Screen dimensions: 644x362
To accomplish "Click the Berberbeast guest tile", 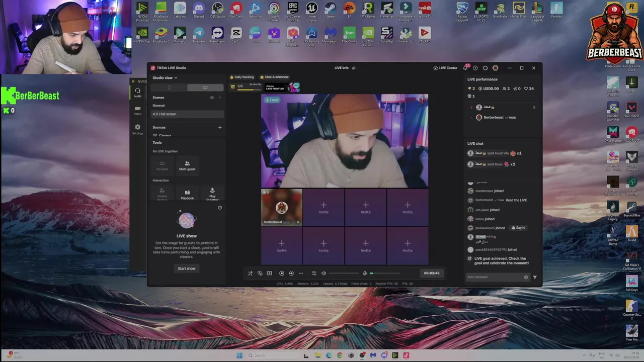I will (x=281, y=207).
